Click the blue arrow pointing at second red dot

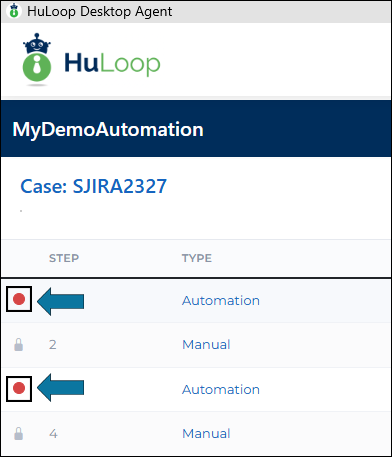tap(60, 388)
